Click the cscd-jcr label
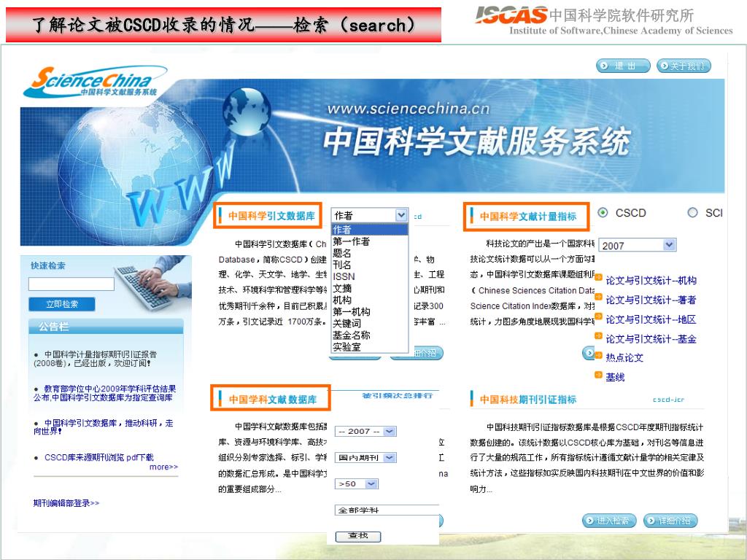 click(x=668, y=400)
